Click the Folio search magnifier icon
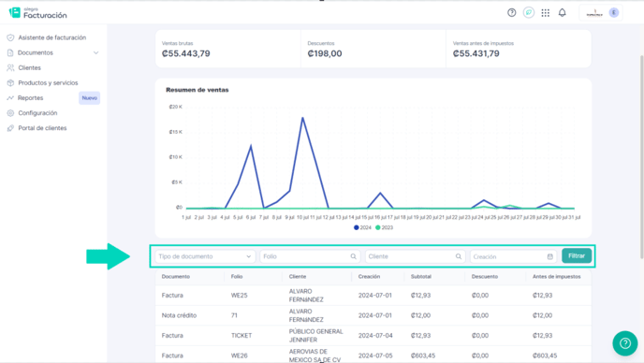The height and width of the screenshot is (363, 644). tap(353, 256)
